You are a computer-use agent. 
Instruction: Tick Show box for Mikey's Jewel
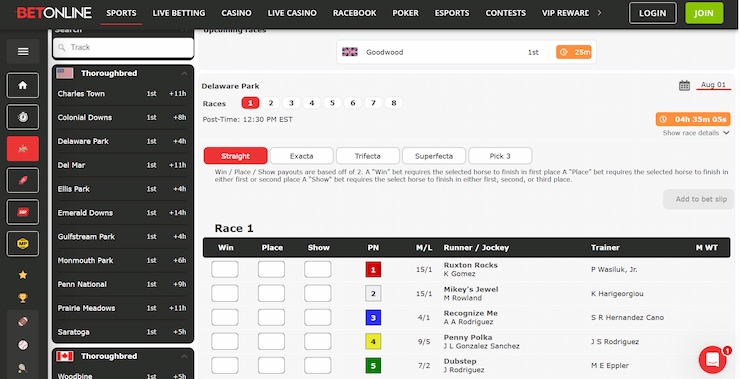coord(318,294)
